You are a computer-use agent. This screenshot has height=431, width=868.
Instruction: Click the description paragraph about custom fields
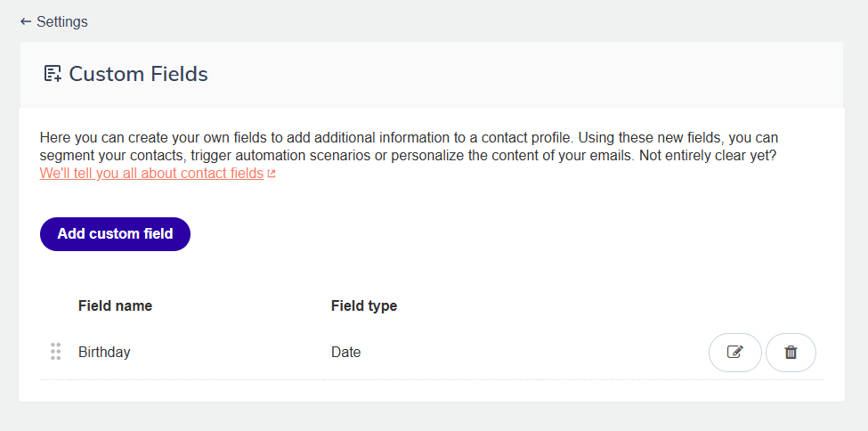[410, 155]
